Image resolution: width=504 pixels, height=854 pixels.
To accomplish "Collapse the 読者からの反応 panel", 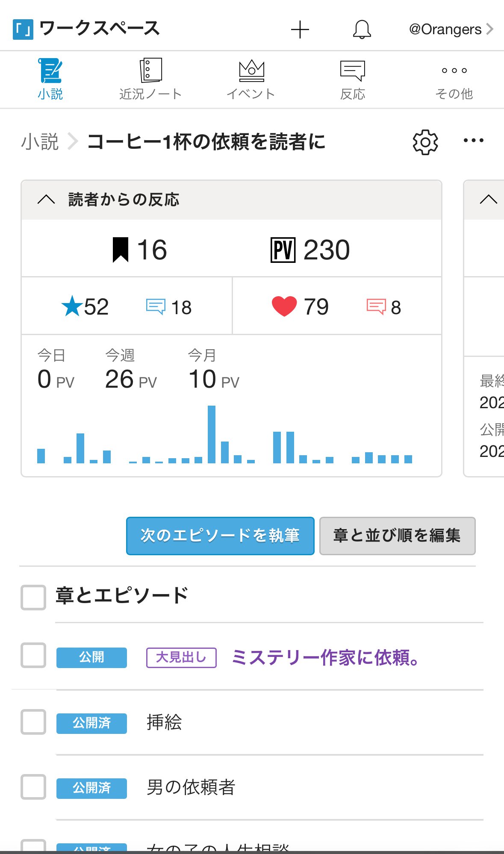I will 46,200.
